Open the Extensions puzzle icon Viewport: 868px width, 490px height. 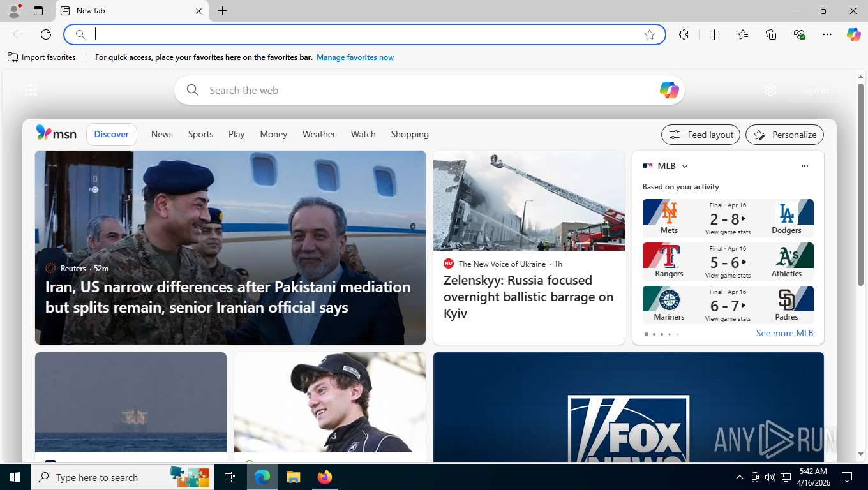(x=684, y=34)
